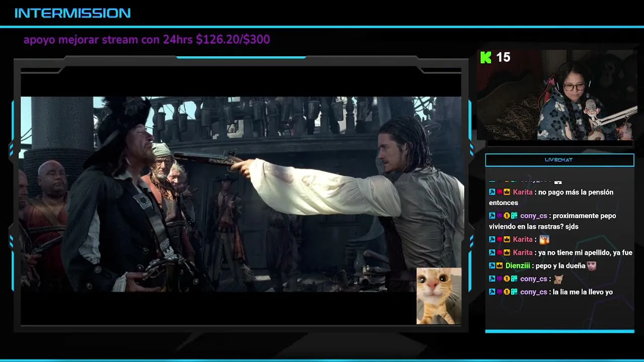Viewport: 644px width, 362px height.
Task: Click the message 'proximamente pepo viviendo en las rastras? sjds'
Action: click(x=552, y=221)
